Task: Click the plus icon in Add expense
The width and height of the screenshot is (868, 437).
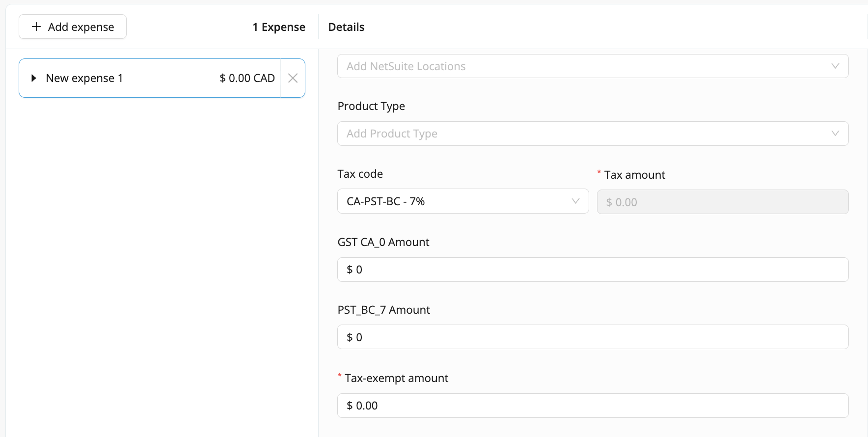Action: pyautogui.click(x=36, y=27)
